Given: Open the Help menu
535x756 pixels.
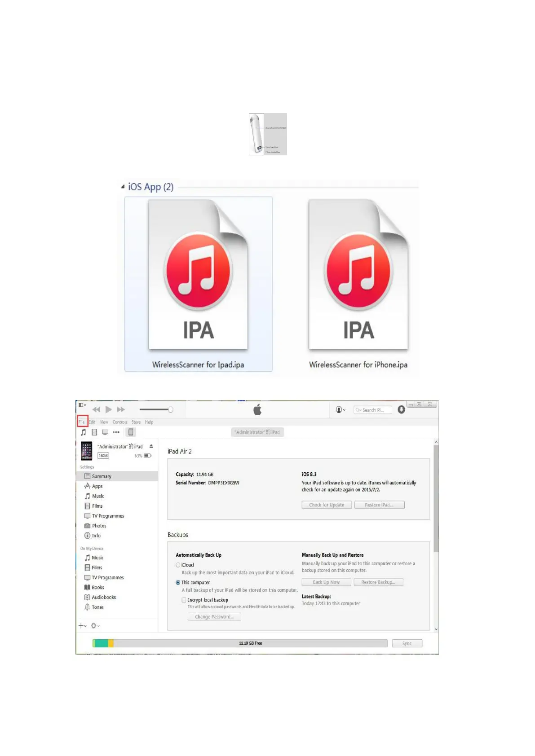Looking at the screenshot, I should click(x=149, y=422).
